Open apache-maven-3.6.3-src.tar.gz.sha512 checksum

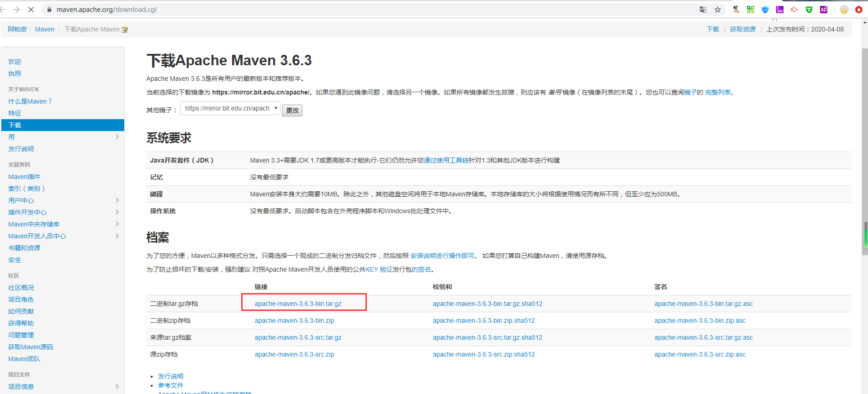tap(487, 337)
